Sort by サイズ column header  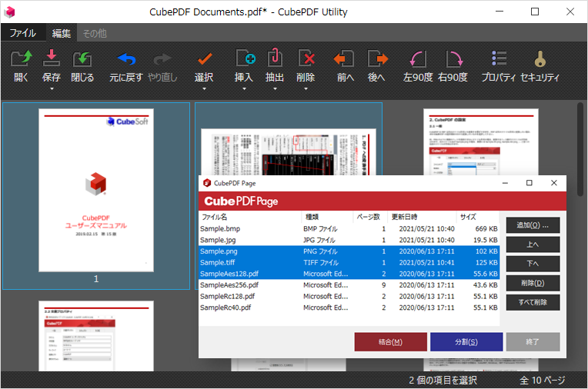pos(478,217)
